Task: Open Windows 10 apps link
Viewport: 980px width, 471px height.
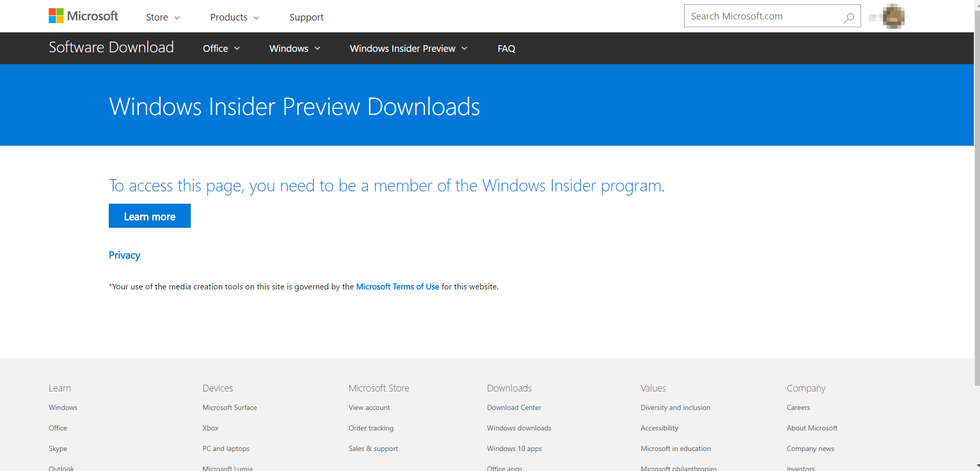Action: click(x=514, y=448)
